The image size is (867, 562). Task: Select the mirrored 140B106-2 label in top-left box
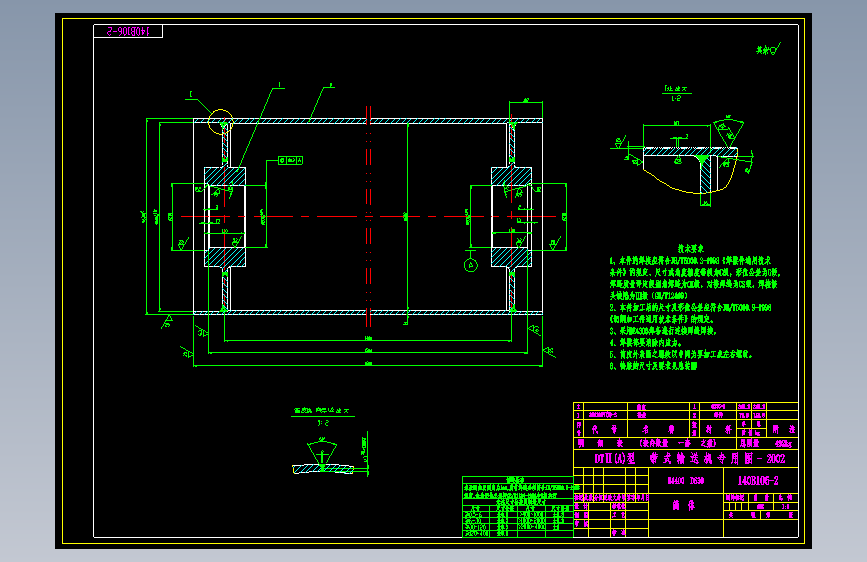[128, 32]
